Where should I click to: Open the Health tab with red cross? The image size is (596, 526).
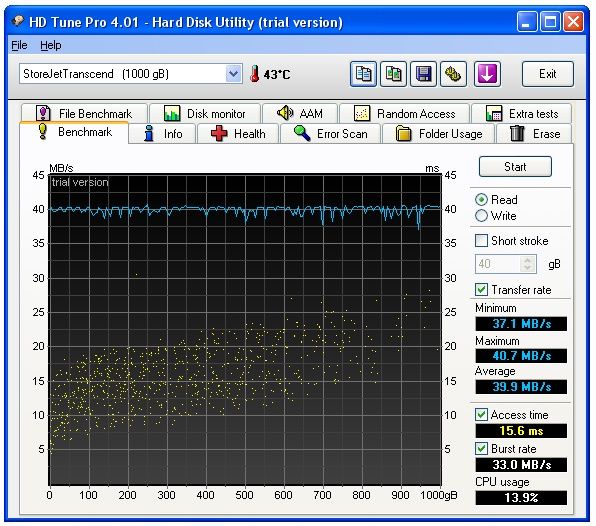point(238,134)
